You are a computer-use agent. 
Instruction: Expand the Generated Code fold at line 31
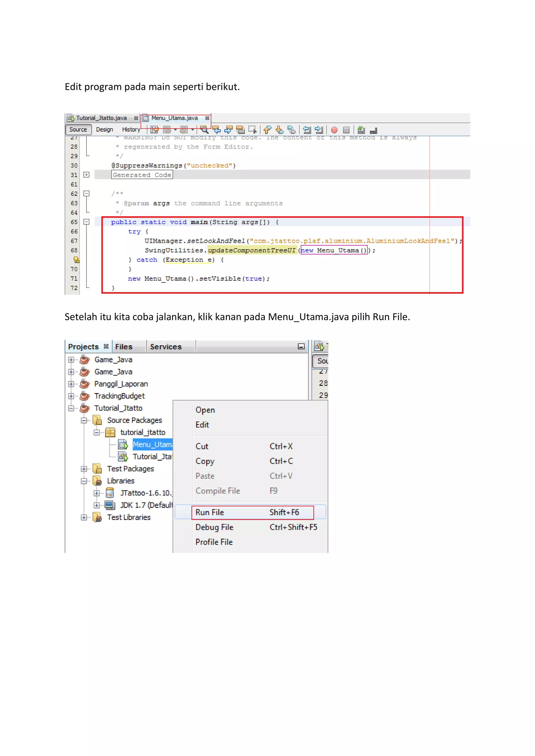click(x=86, y=175)
